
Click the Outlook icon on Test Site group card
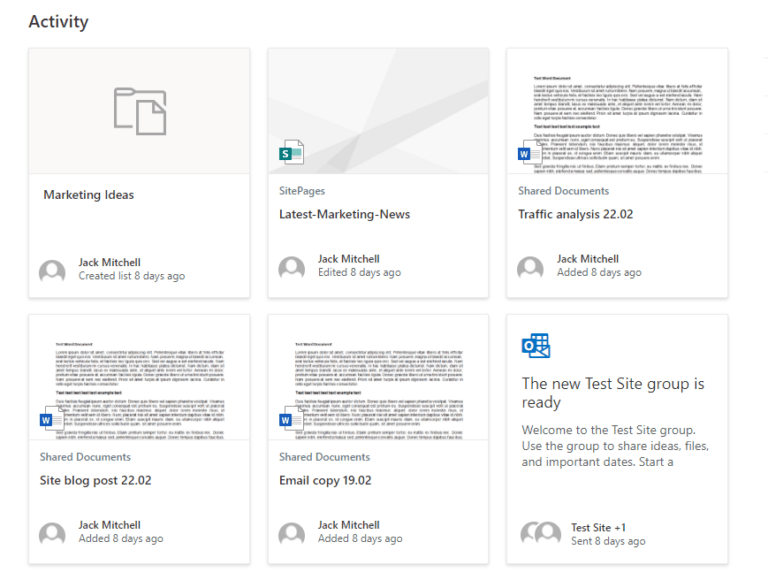(536, 346)
